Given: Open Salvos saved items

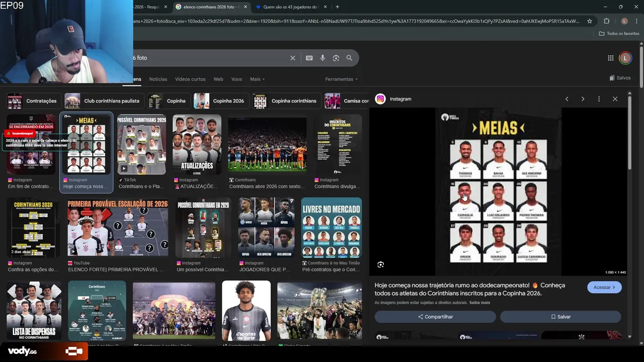Looking at the screenshot, I should click(620, 78).
